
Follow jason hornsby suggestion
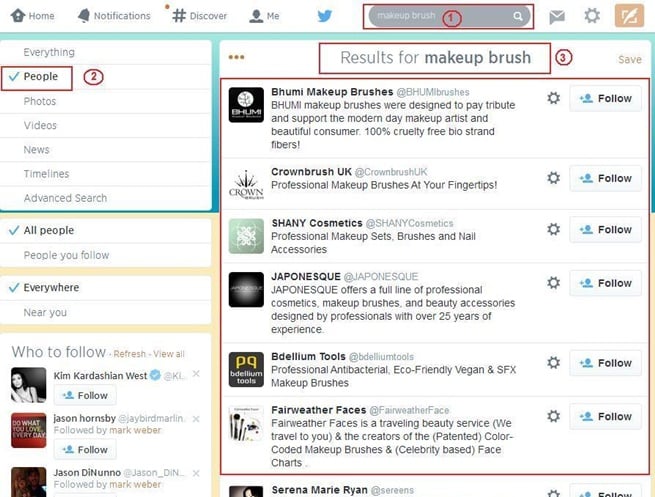coord(85,449)
